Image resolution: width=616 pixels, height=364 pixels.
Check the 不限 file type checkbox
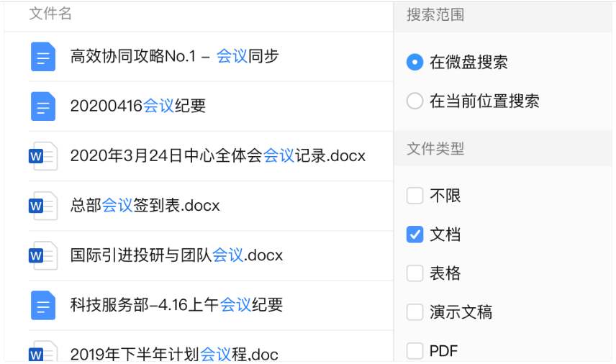415,196
